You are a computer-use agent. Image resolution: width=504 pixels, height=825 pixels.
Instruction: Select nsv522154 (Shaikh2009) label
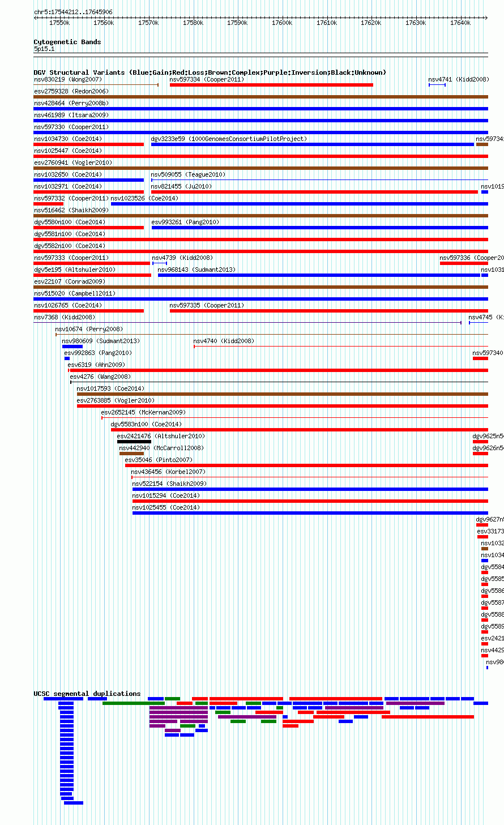[x=169, y=484]
